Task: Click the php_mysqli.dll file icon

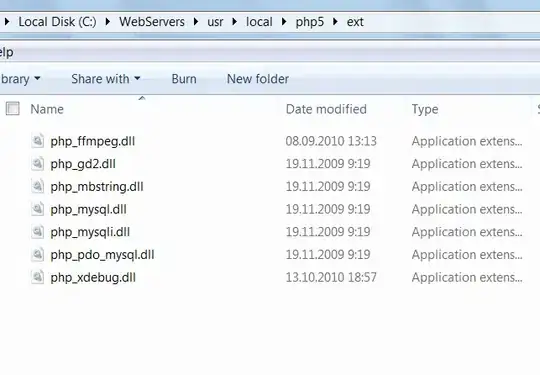Action: pyautogui.click(x=38, y=232)
